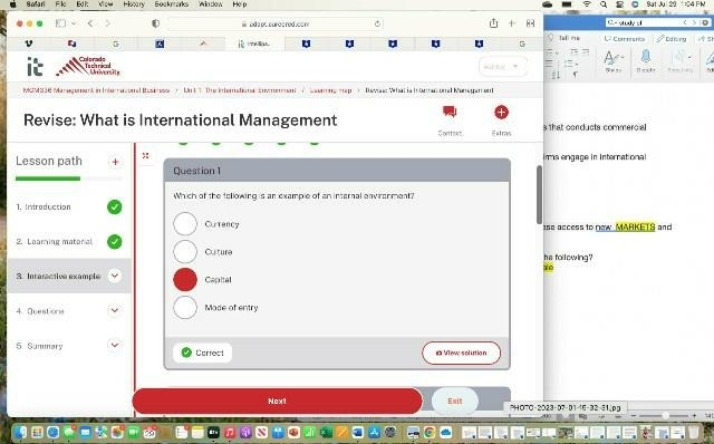Screen dimensions: 714x444
Task: Open Google Chrome from the Dock
Action: [x=429, y=432]
